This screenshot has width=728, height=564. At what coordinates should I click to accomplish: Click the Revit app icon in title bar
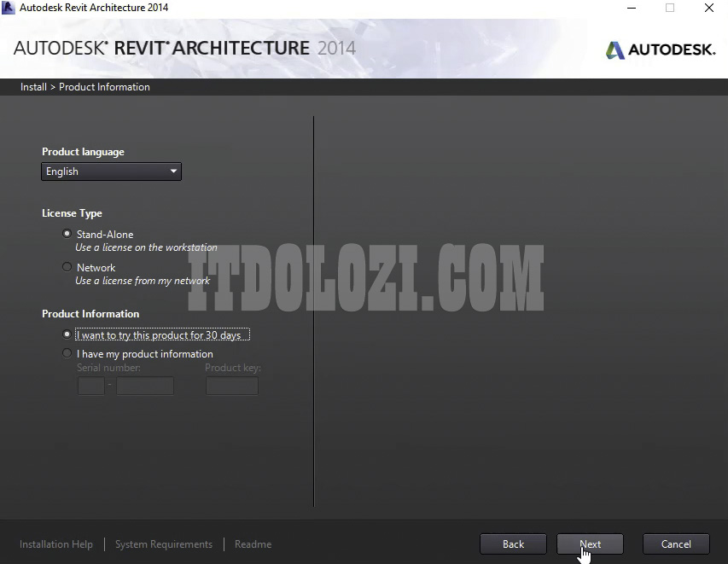[x=9, y=8]
